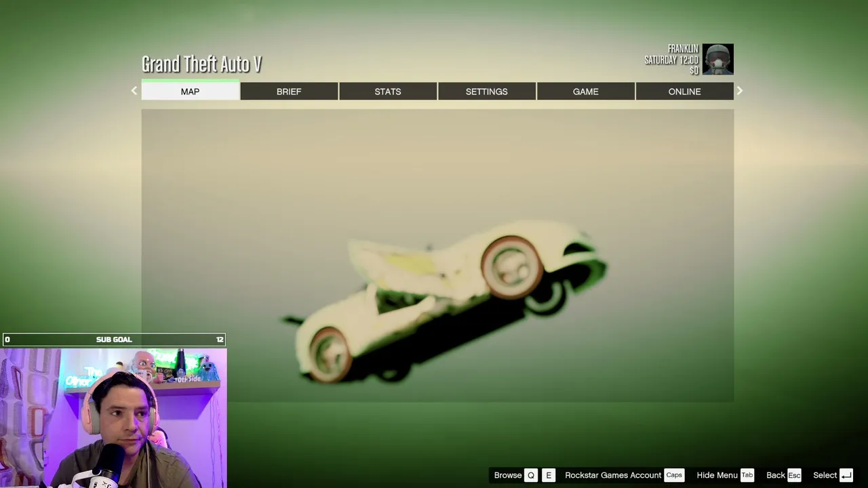
Task: Click the right arrow beside ONLINE tab
Action: (740, 91)
